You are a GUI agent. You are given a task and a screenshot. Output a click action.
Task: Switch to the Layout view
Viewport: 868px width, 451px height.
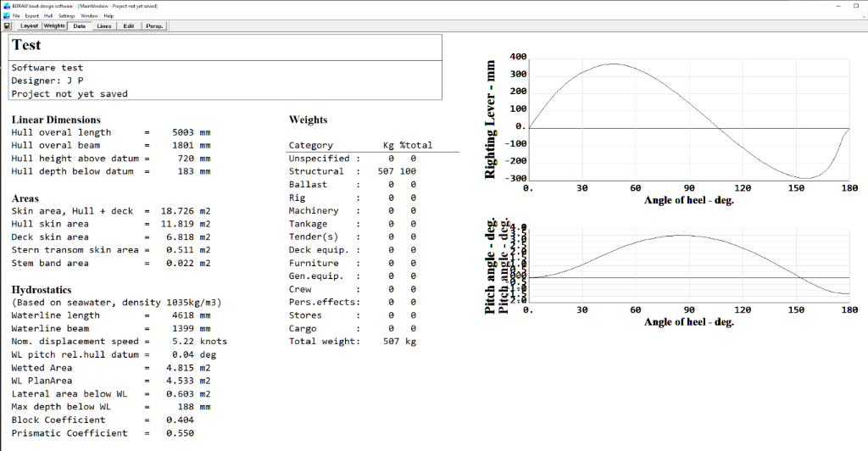(x=30, y=26)
